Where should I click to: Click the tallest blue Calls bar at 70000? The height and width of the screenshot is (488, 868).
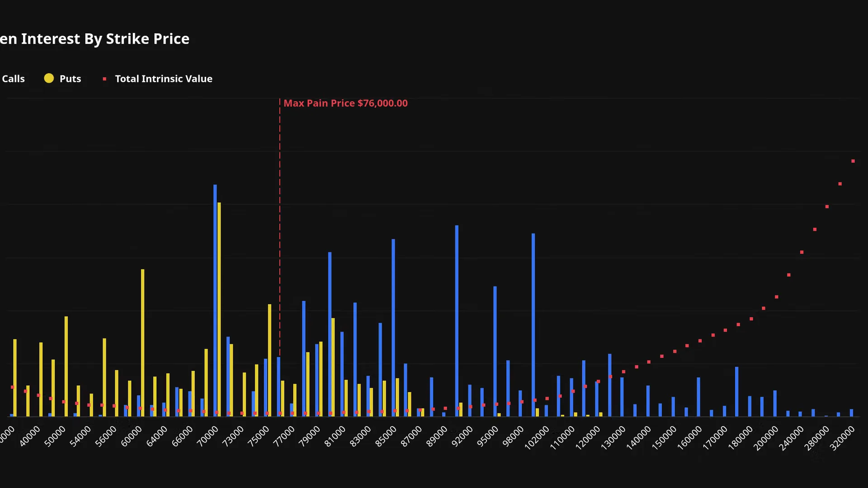pos(215,300)
